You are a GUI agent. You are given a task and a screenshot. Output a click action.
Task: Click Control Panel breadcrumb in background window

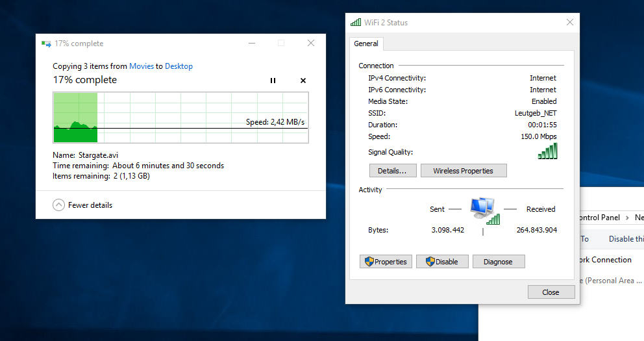pos(599,218)
